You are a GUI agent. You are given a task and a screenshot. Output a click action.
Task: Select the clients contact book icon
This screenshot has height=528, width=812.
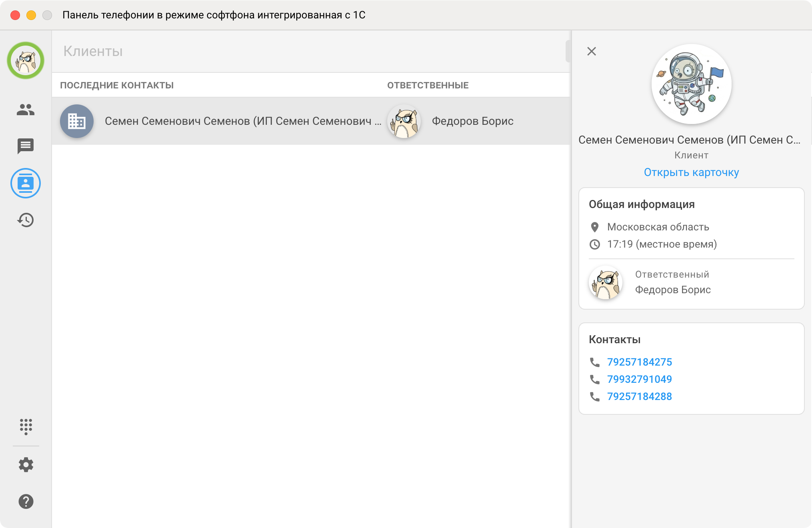pos(26,183)
